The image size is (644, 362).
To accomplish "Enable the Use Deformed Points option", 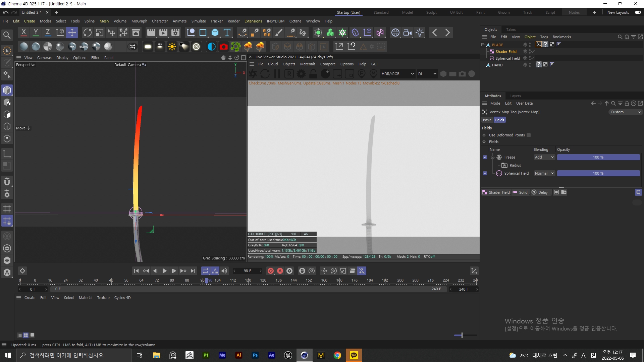I will coord(529,135).
